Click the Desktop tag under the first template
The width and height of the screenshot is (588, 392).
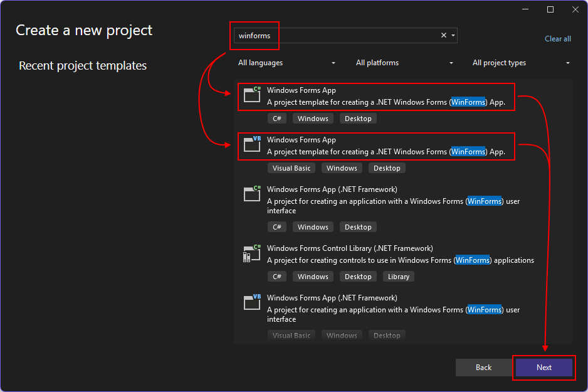point(358,118)
